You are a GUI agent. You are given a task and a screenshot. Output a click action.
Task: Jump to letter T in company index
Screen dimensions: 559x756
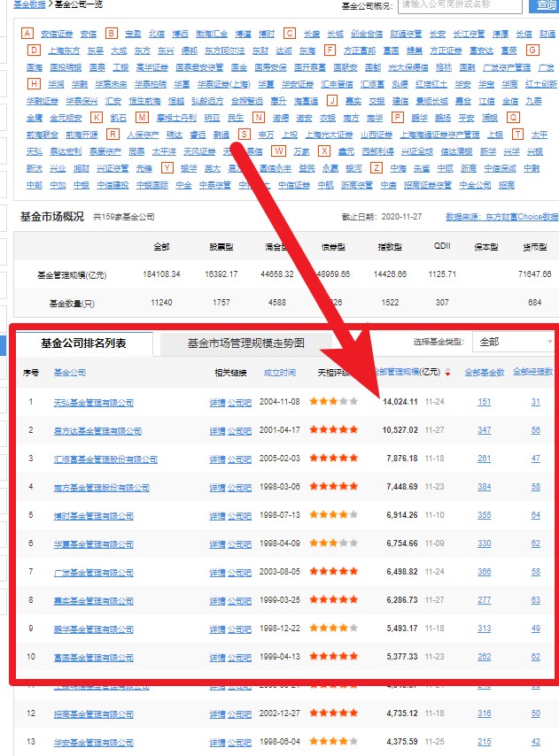pos(517,134)
